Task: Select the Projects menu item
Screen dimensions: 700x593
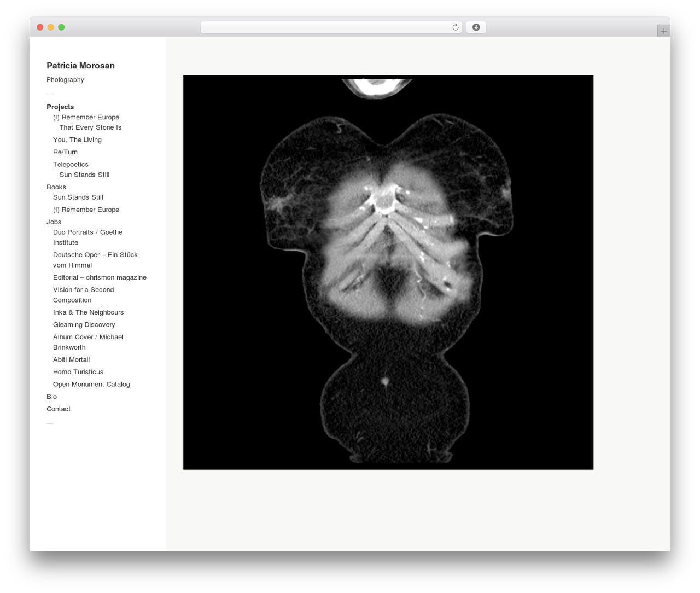Action: [x=60, y=107]
